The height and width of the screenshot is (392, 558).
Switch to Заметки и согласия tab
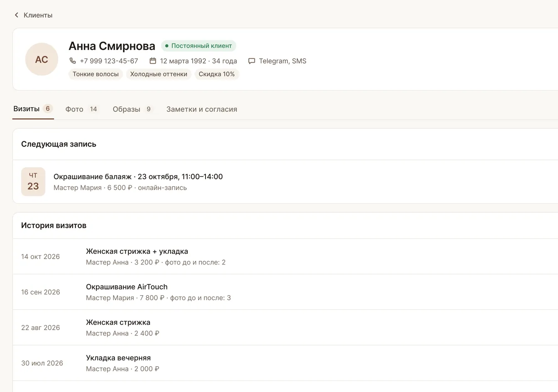(202, 109)
